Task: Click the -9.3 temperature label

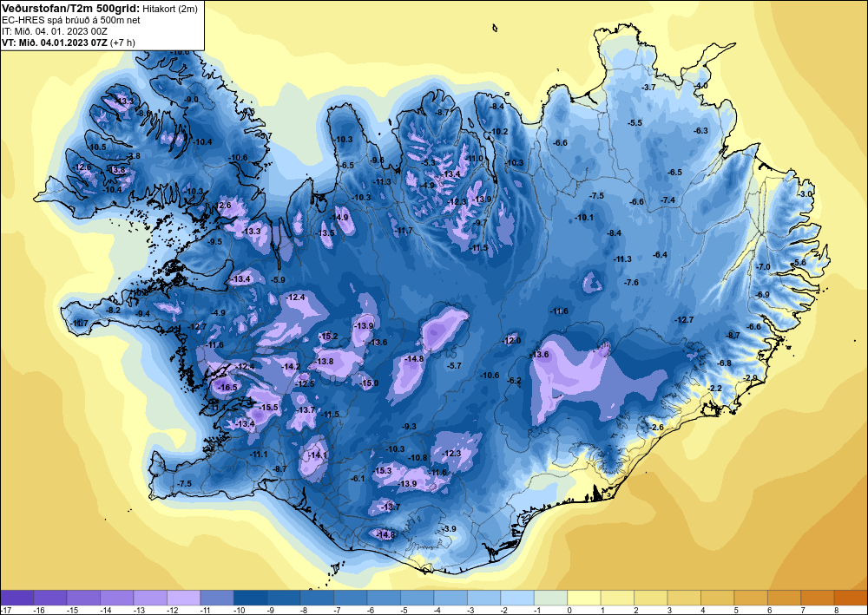Action: [409, 427]
